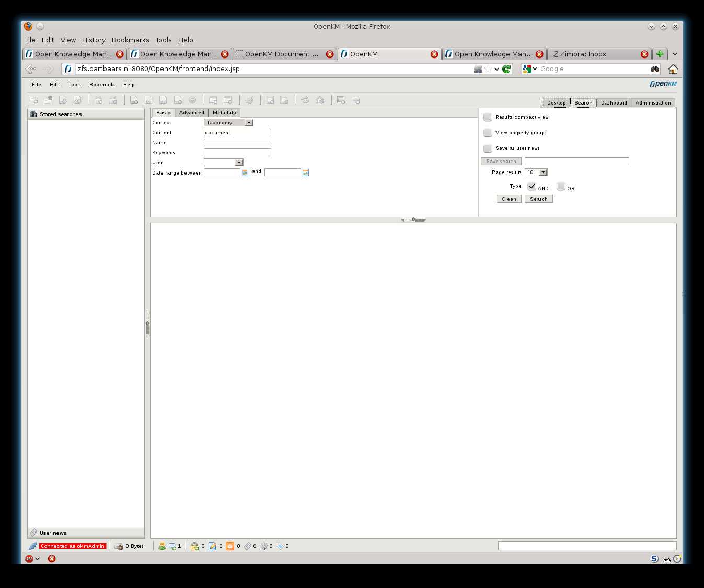Viewport: 704px width, 588px height.
Task: Open the Dashboard tab
Action: pos(614,102)
